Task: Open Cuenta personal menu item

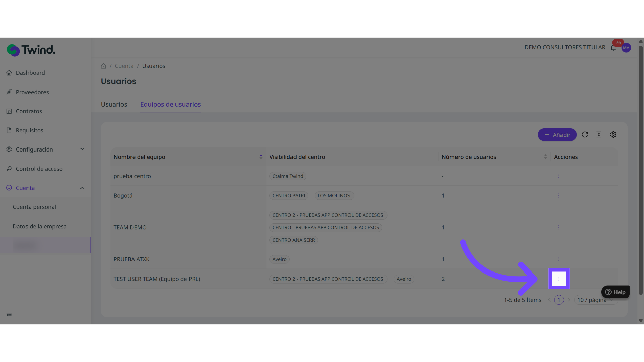Action: [x=34, y=207]
